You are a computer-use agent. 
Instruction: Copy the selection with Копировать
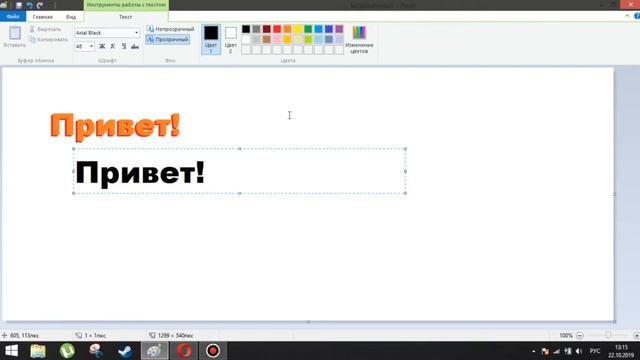[x=48, y=40]
